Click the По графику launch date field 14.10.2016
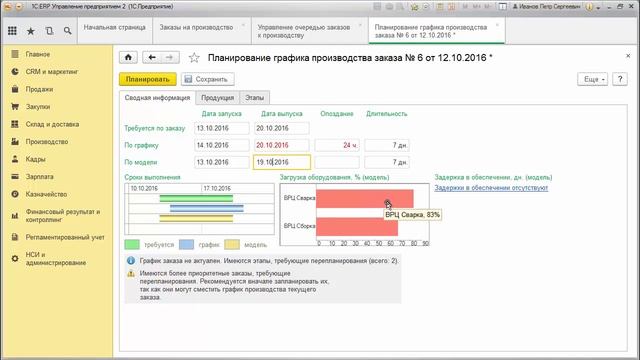The image size is (640, 360). [x=222, y=145]
